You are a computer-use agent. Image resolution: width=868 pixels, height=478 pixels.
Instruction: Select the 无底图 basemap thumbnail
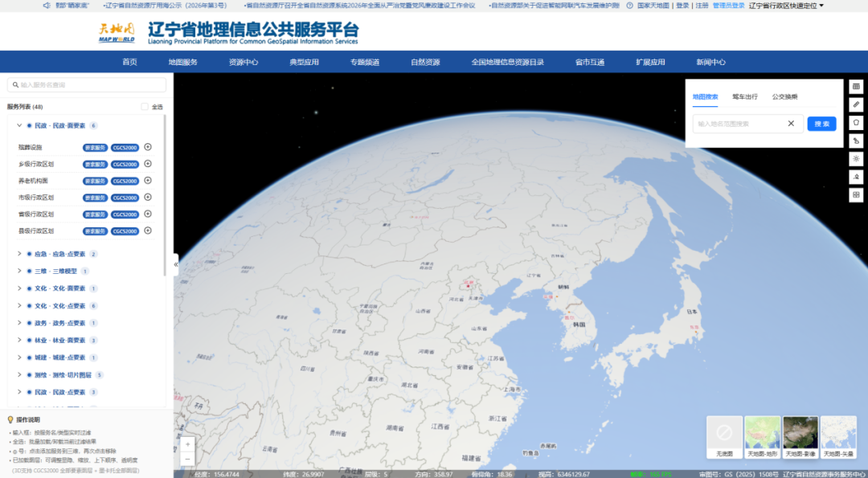coord(724,437)
